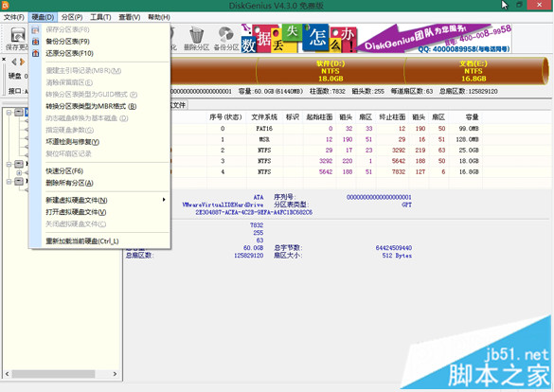The width and height of the screenshot is (554, 392).
Task: Click the 起始柱面 column header
Action: pyautogui.click(x=319, y=116)
